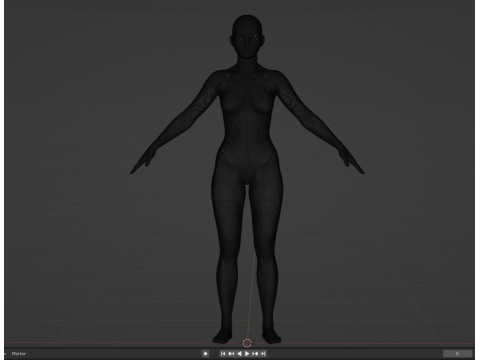Jump to the start frame
This screenshot has height=360, width=480.
tap(223, 354)
